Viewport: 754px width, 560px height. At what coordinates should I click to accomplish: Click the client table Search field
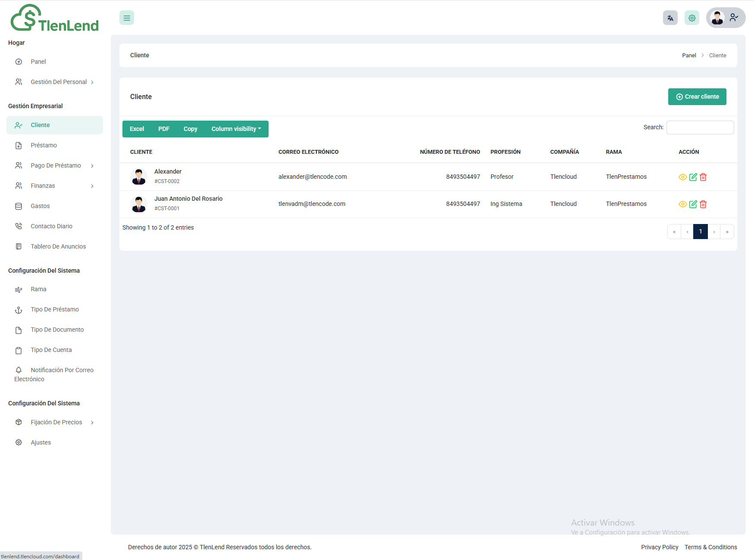click(x=700, y=128)
